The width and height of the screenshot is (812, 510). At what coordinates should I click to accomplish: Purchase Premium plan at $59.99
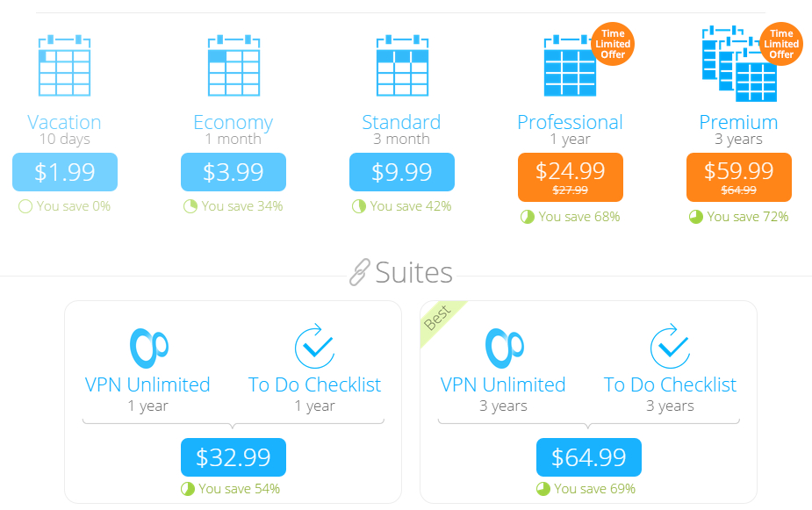[739, 177]
